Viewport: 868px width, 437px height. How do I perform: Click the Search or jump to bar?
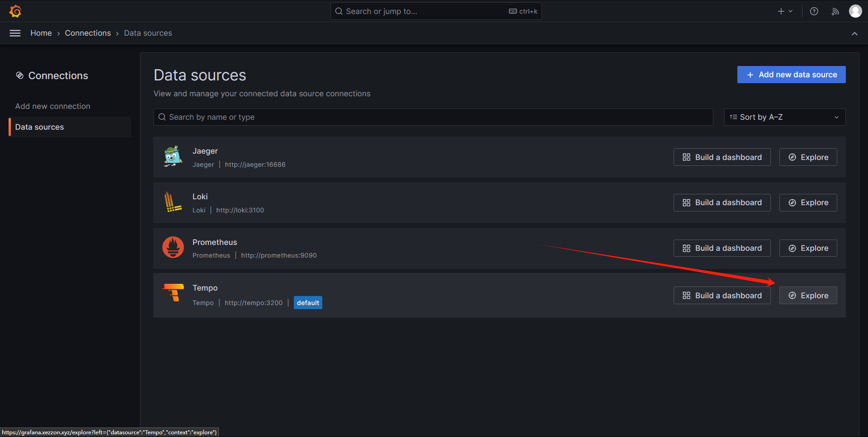tap(425, 11)
